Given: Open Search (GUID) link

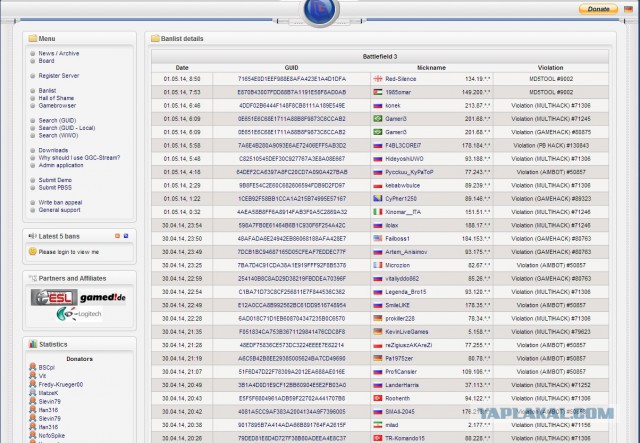Looking at the screenshot, I should [58, 120].
